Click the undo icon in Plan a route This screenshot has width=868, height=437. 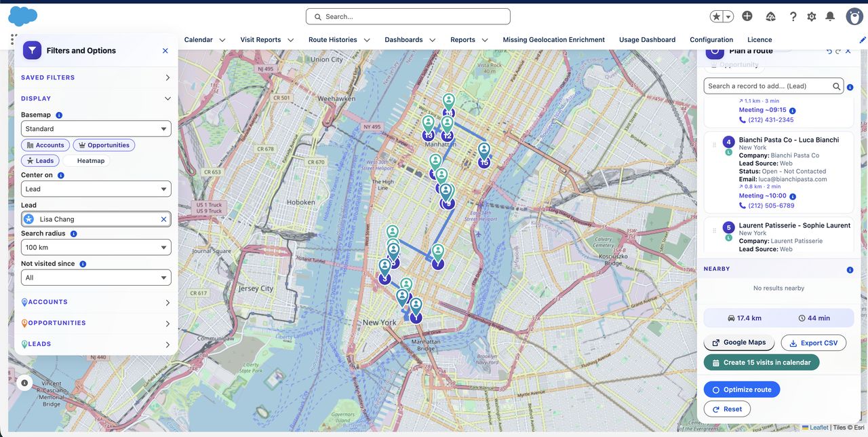(x=829, y=51)
